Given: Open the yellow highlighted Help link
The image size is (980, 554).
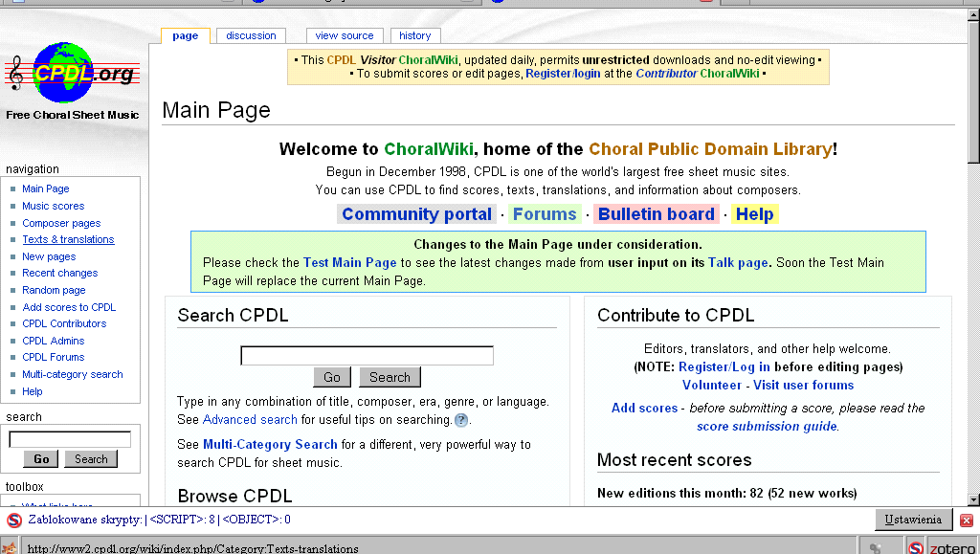Looking at the screenshot, I should 754,214.
